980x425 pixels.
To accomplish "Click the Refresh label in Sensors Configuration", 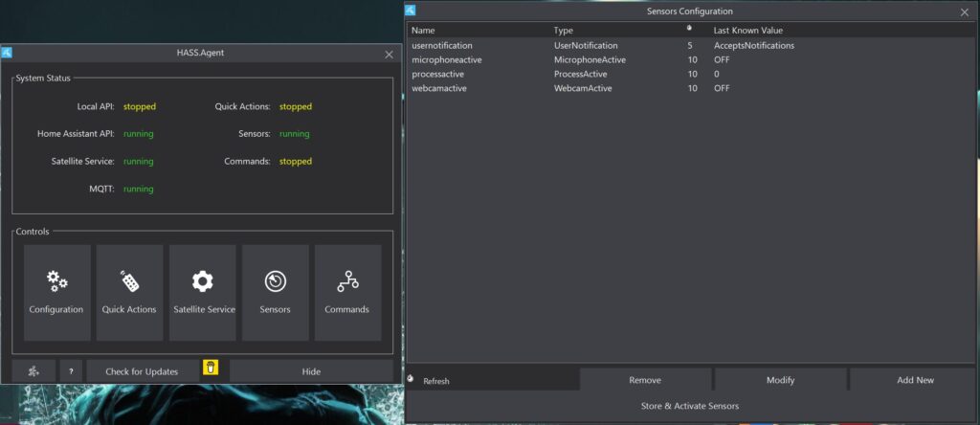I will click(436, 381).
